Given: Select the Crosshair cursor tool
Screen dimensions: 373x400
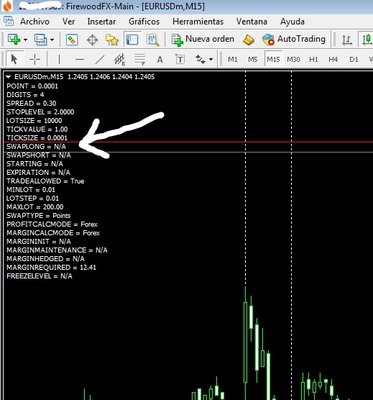Looking at the screenshot, I should 35,60.
